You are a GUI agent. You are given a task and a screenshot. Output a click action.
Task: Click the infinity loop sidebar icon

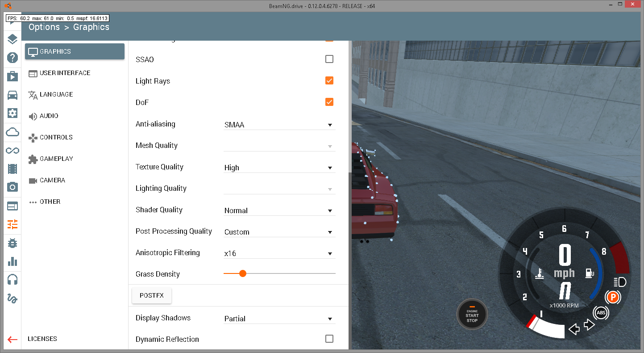pyautogui.click(x=12, y=151)
